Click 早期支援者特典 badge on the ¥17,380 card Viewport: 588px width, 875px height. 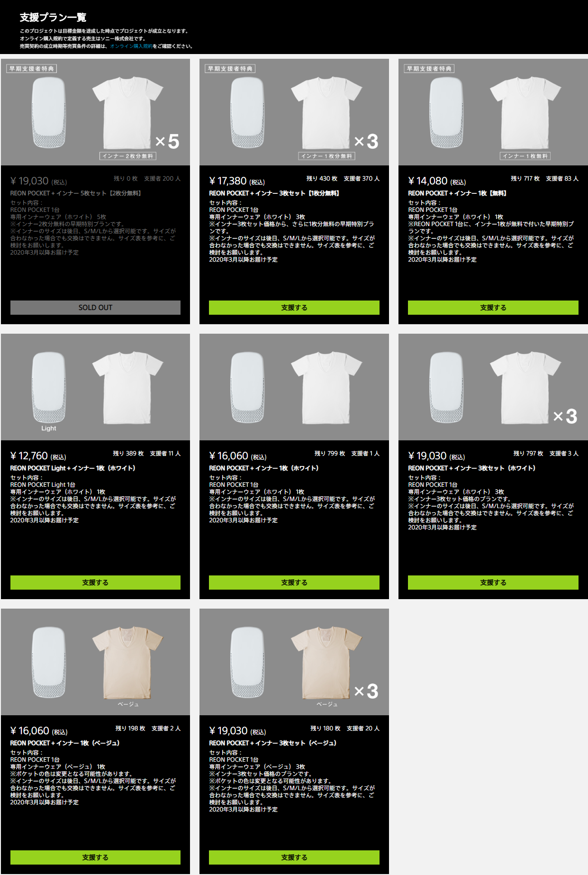click(x=230, y=69)
